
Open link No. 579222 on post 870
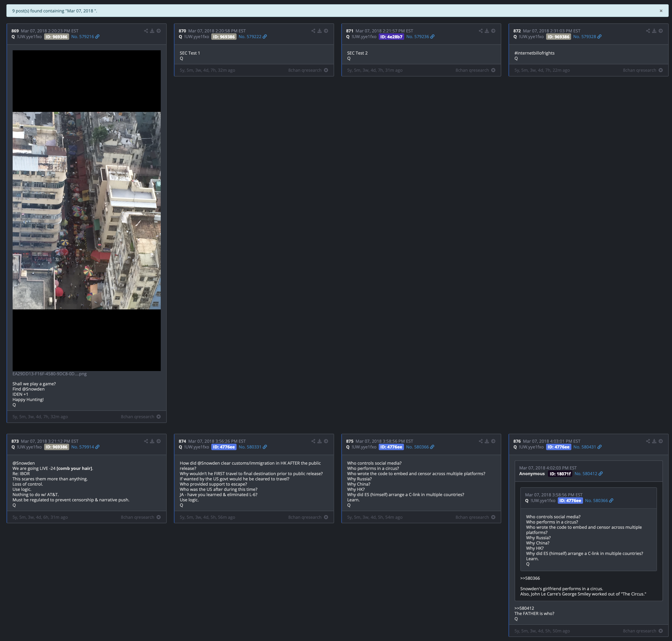(x=253, y=36)
